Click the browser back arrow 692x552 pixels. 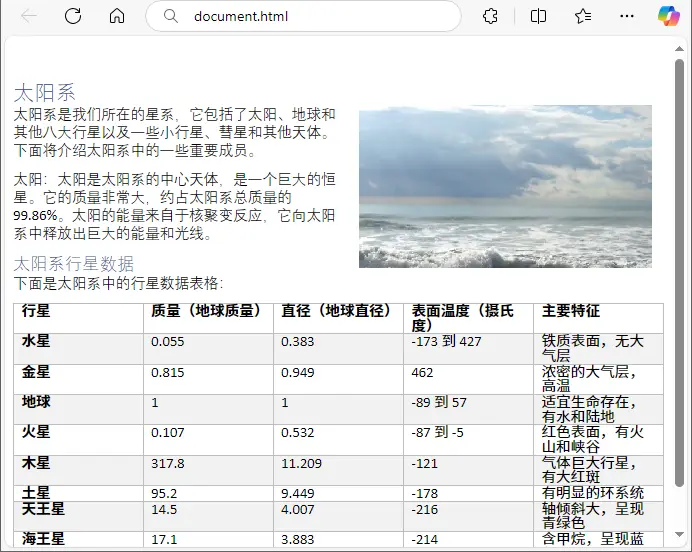(29, 16)
